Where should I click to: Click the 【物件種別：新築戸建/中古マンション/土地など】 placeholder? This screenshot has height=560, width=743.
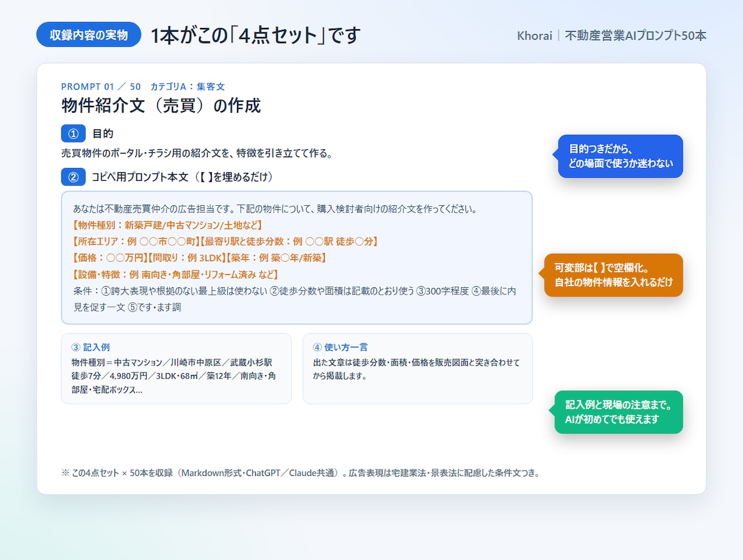[x=167, y=225]
